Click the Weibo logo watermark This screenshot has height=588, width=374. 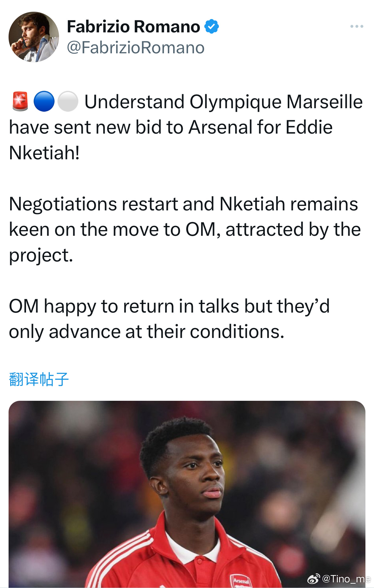(313, 579)
